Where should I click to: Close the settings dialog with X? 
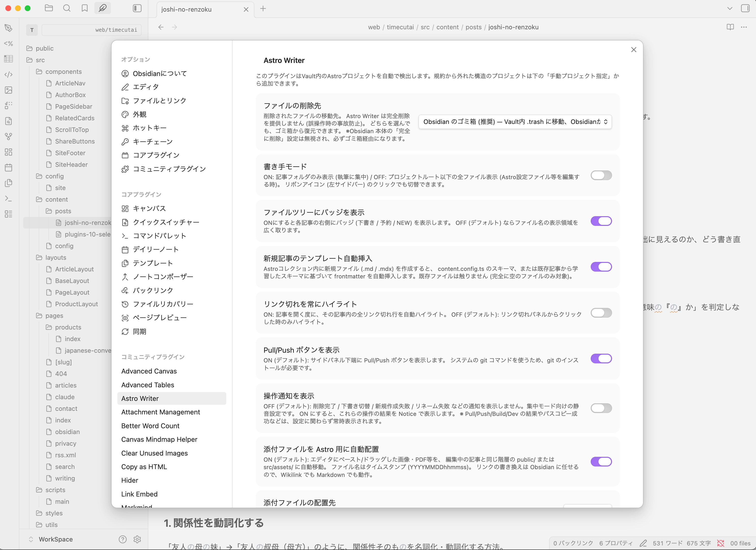coord(634,50)
